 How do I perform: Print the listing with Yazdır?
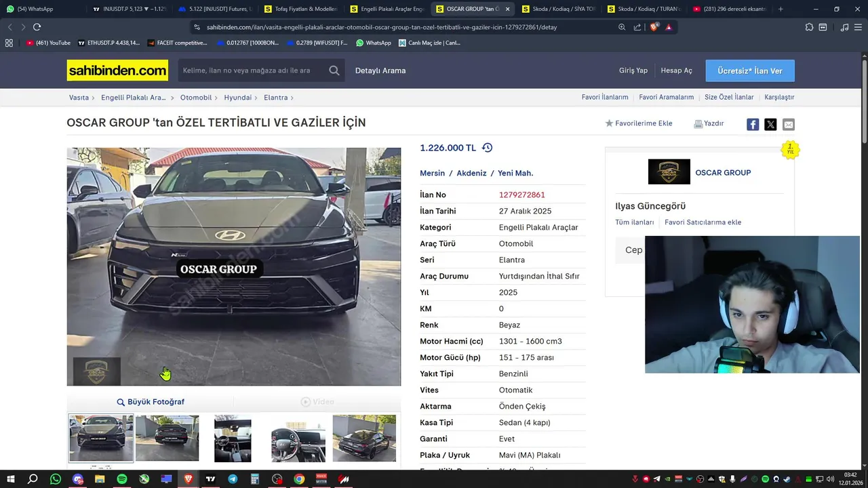tap(709, 123)
